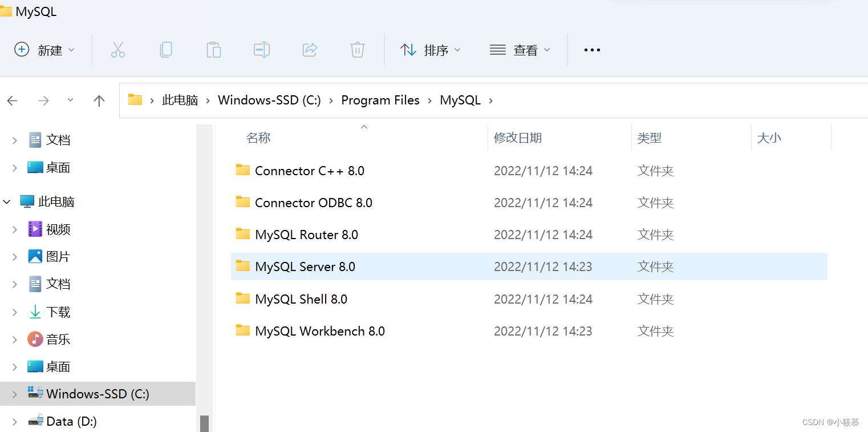Expand the Data (D:) tree node

(15, 422)
